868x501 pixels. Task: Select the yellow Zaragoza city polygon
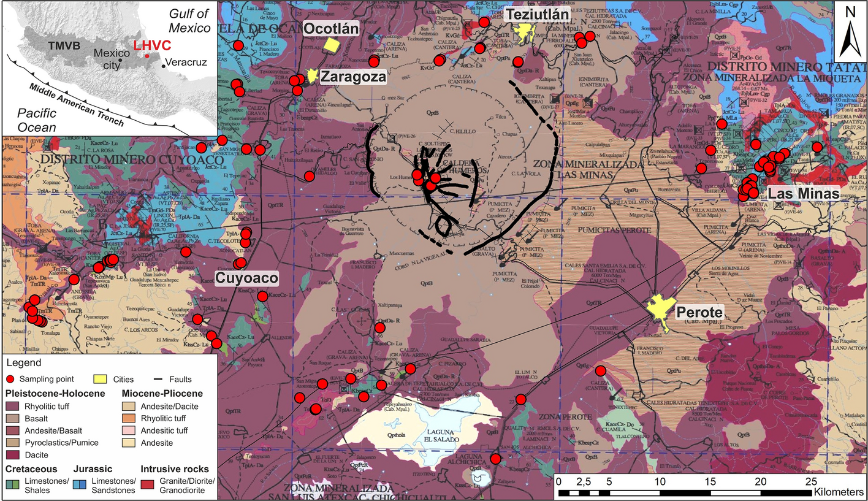point(313,76)
